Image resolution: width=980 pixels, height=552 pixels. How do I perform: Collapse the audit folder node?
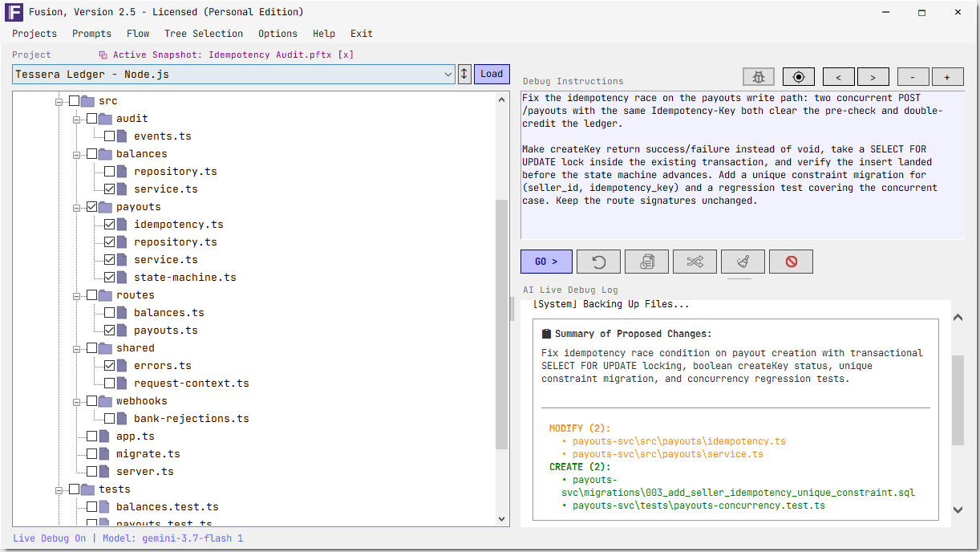click(x=77, y=120)
